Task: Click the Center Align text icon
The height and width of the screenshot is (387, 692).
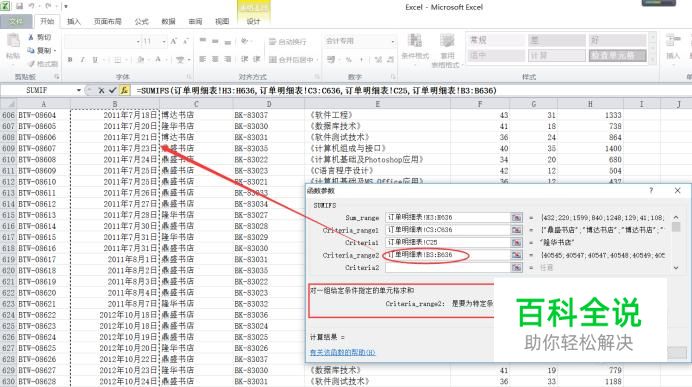Action: tap(215, 59)
